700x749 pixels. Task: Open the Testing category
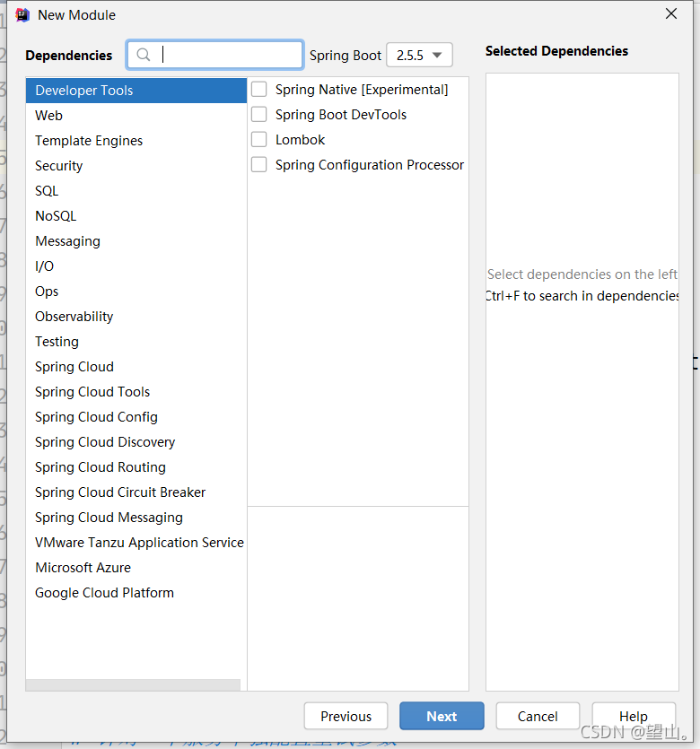(x=136, y=342)
